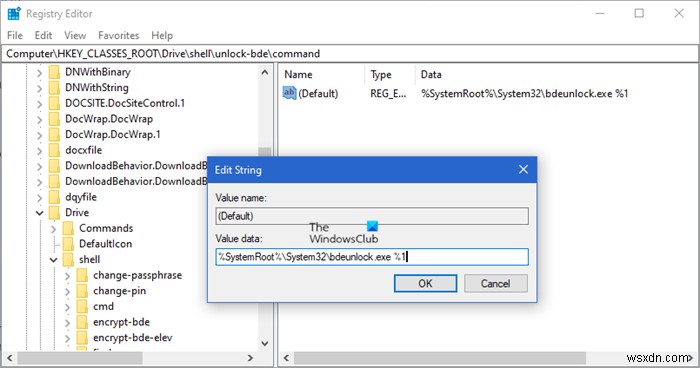This screenshot has height=368, width=700.
Task: Expand the docxfile key
Action: pos(39,151)
